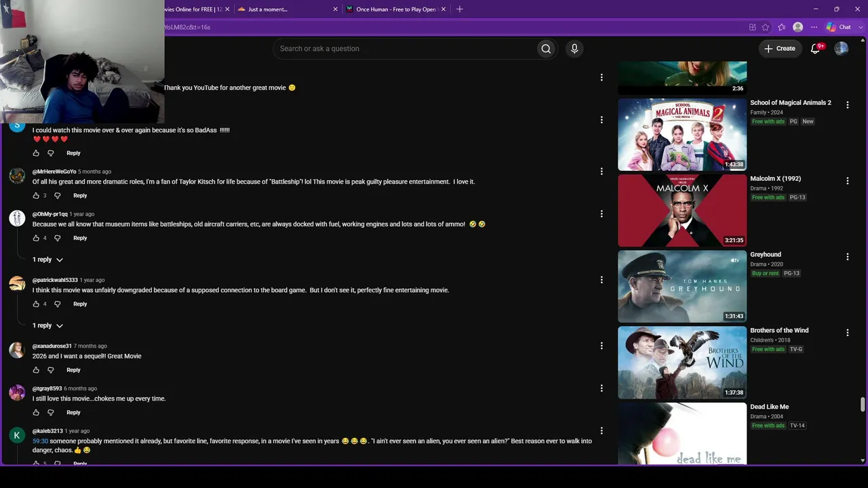Open the @MrHereWeGoYo channel link
Viewport: 868px width, 488px height.
pyautogui.click(x=54, y=171)
